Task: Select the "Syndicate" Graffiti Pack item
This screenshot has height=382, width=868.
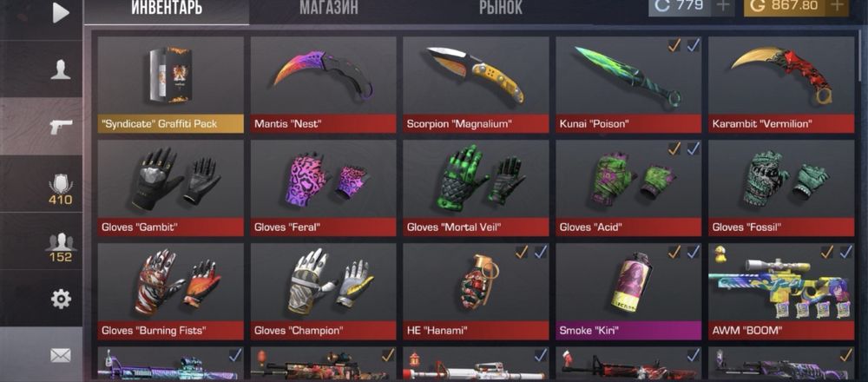Action: (x=170, y=85)
